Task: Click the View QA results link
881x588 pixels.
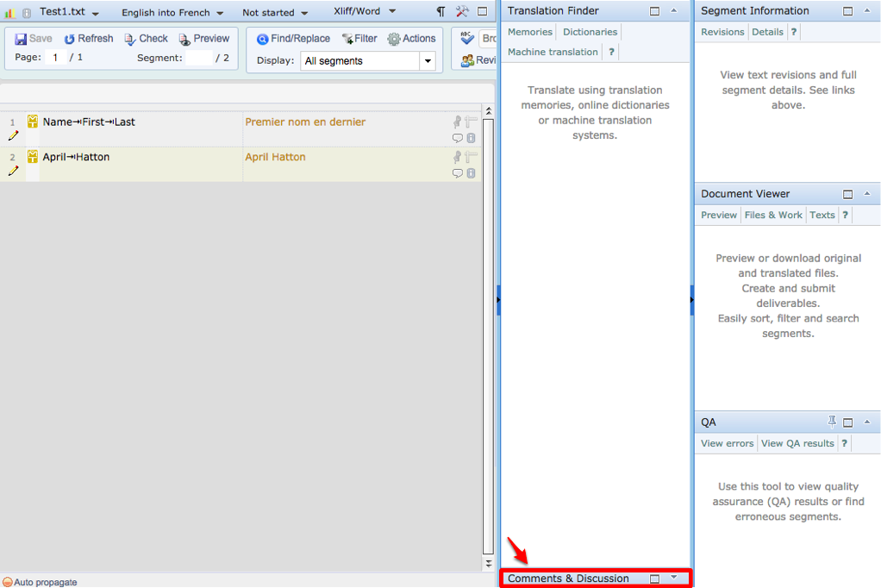Action: point(797,443)
